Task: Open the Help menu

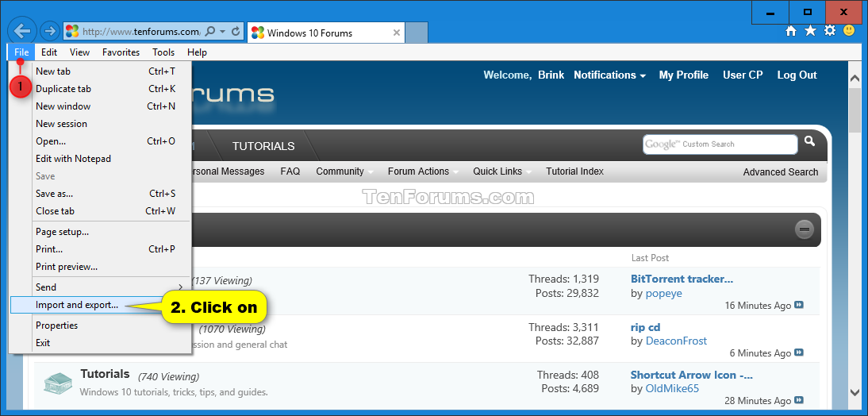Action: pos(197,52)
